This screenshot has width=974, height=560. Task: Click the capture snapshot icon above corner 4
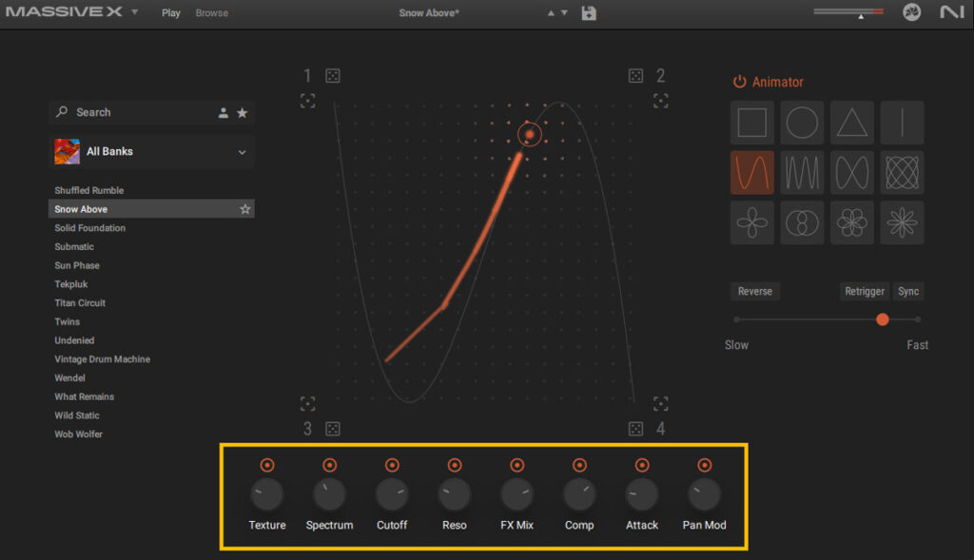click(661, 404)
